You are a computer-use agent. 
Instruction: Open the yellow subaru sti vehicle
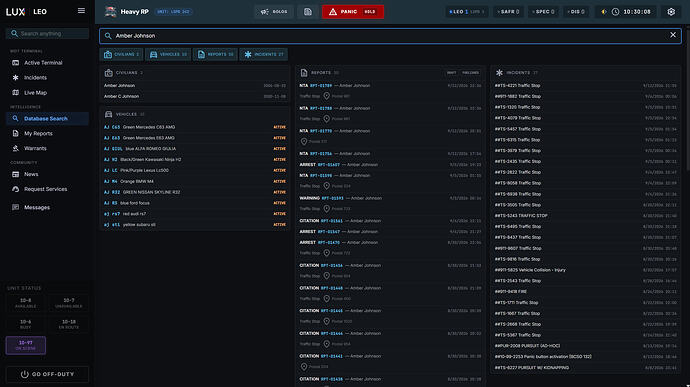(195, 225)
